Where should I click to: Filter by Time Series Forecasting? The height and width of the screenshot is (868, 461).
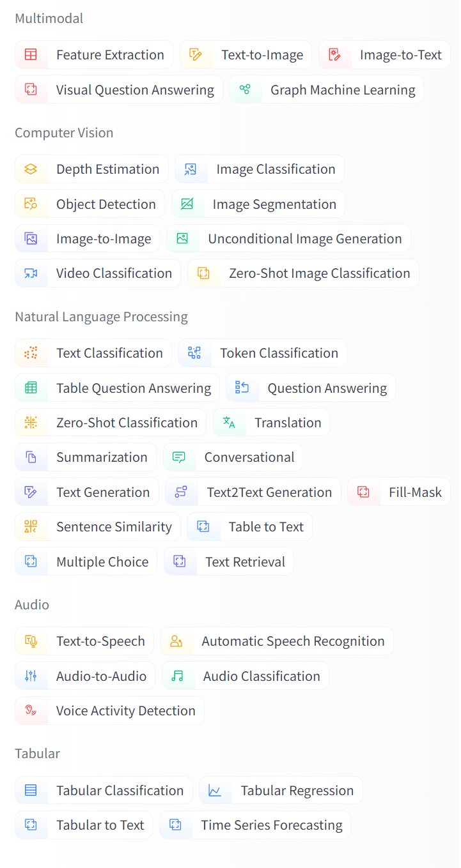[x=255, y=825]
